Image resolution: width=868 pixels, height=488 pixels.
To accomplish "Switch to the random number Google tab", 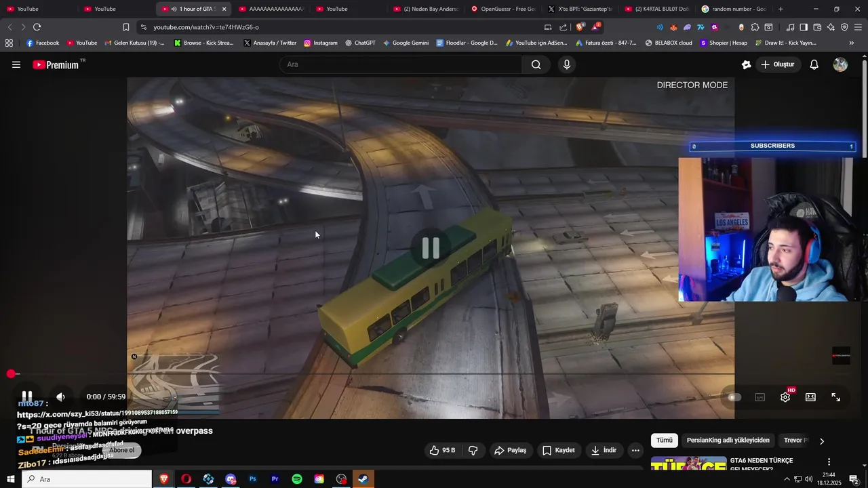I will pos(733,9).
